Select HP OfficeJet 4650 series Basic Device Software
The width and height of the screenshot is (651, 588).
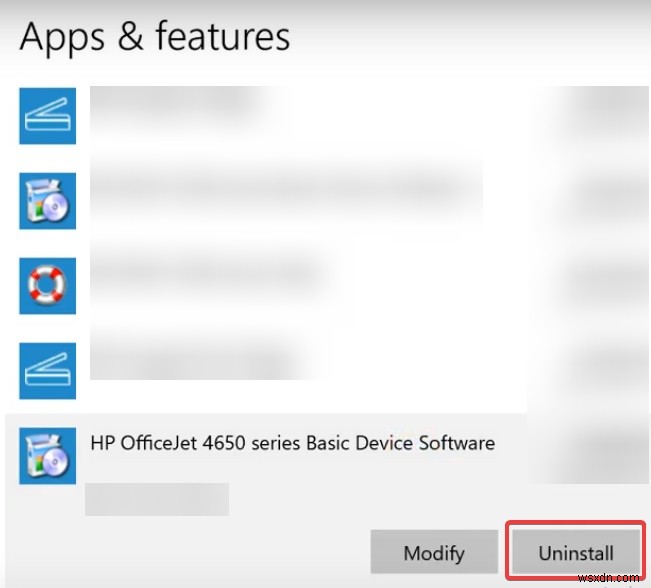pyautogui.click(x=293, y=443)
